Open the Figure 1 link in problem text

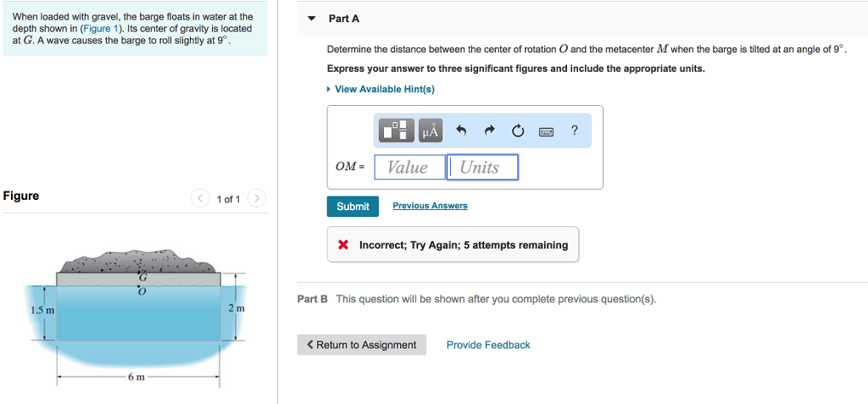coord(101,29)
